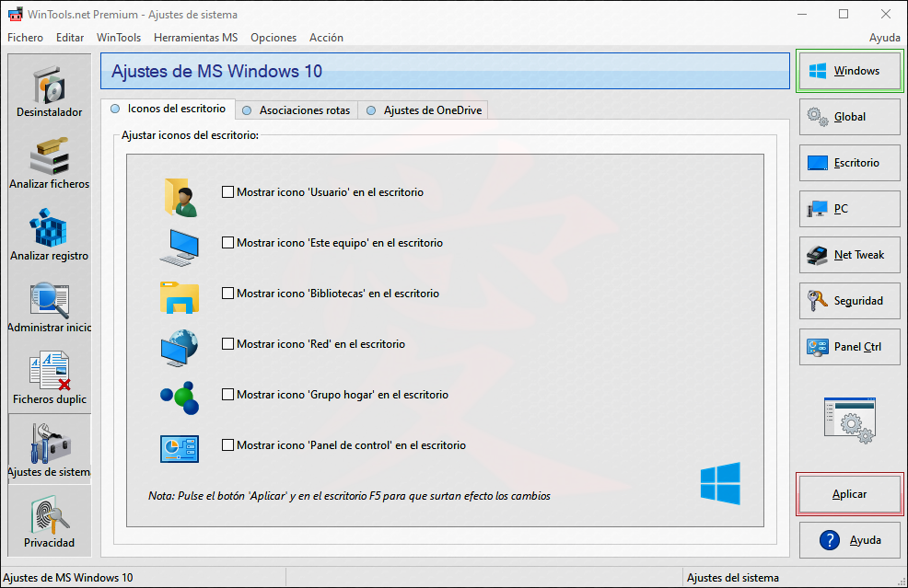Click the Usuario folder icon
Screen dimensions: 908x588
[x=180, y=197]
